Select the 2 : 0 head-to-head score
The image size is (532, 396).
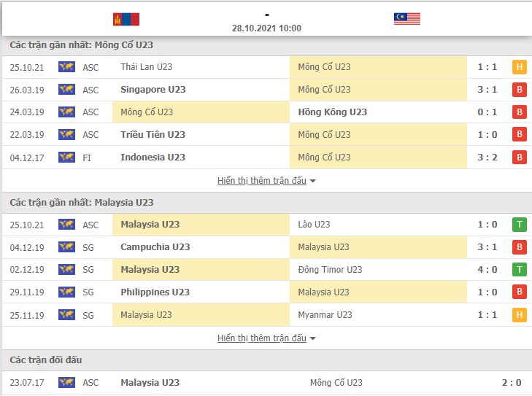(512, 382)
